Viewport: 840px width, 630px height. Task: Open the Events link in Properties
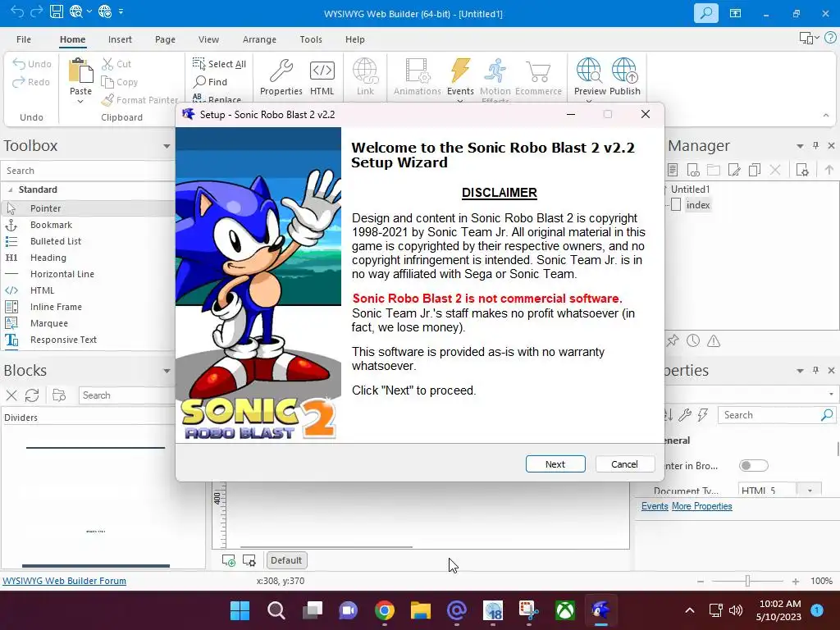click(x=655, y=506)
